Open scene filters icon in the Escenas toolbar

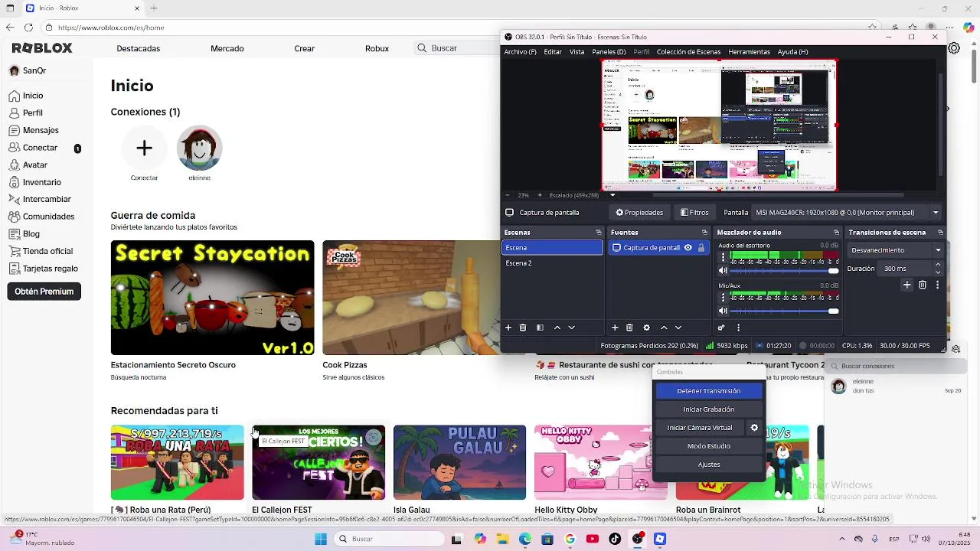point(540,328)
